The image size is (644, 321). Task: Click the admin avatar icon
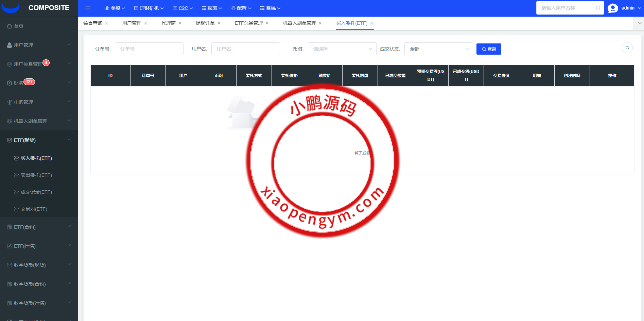tap(613, 8)
